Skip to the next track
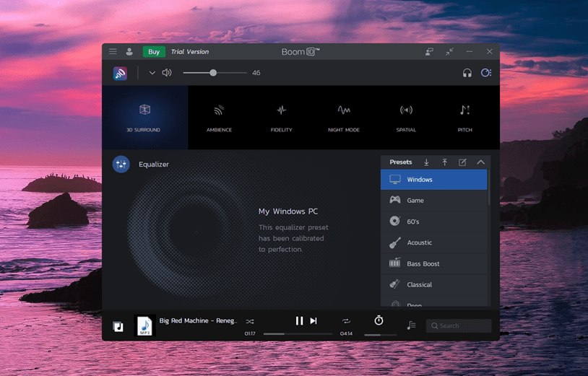 click(314, 321)
